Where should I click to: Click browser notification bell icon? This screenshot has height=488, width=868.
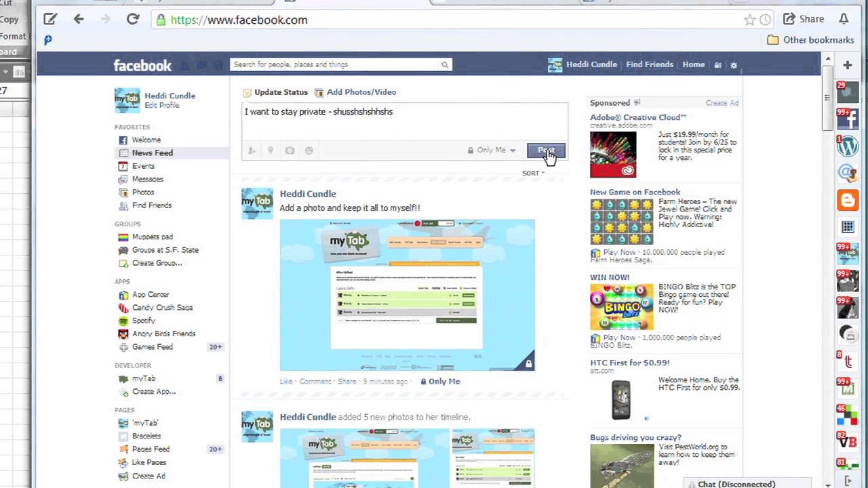pos(844,19)
